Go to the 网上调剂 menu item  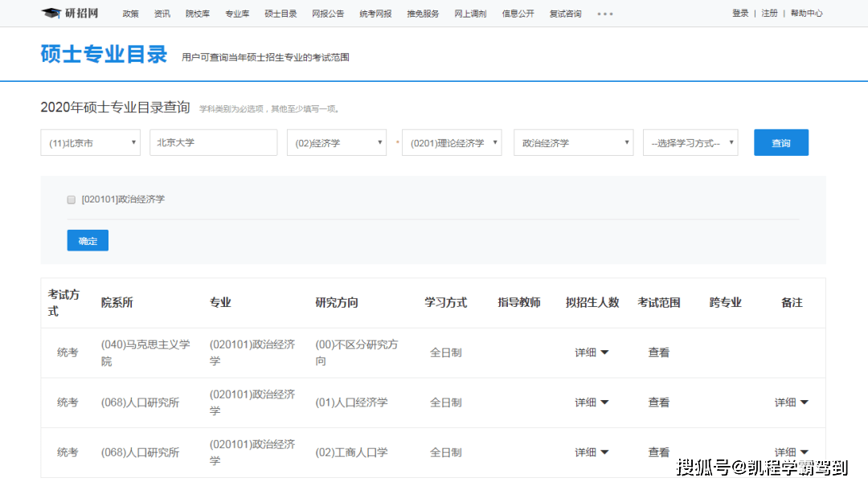point(470,14)
